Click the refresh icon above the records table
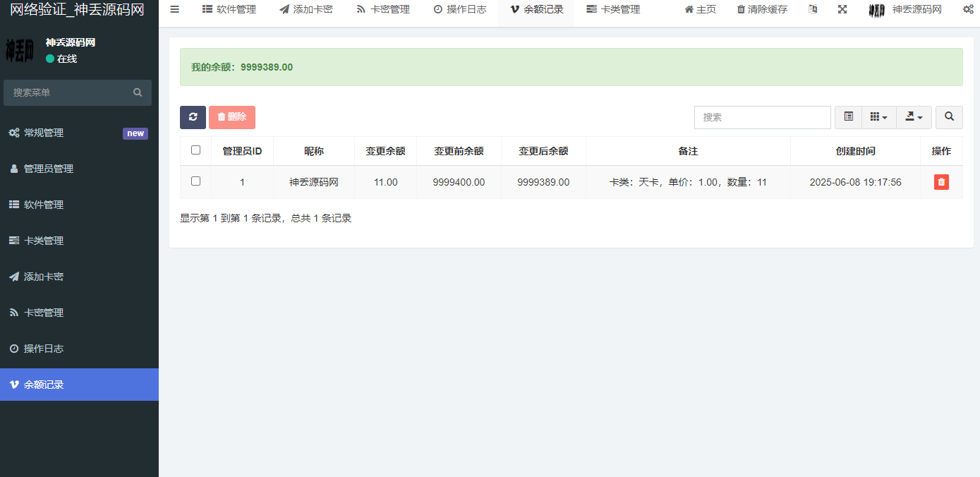980x477 pixels. click(193, 117)
